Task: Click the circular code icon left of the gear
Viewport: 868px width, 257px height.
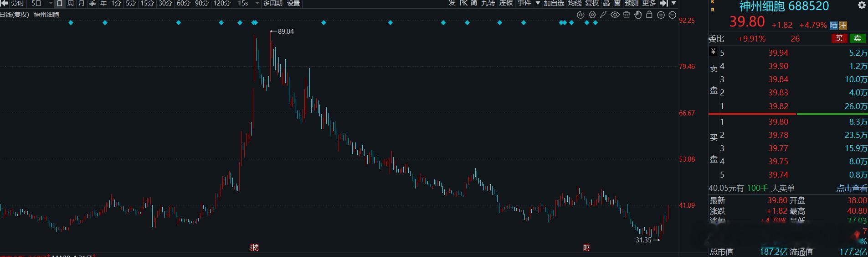Action: pos(580,15)
